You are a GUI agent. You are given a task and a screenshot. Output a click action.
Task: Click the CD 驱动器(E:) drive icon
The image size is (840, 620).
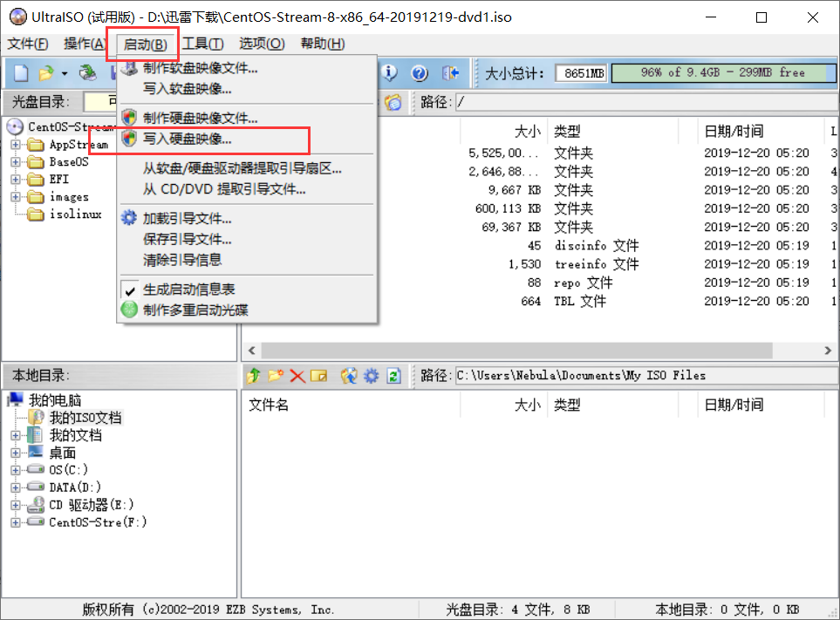[x=36, y=504]
